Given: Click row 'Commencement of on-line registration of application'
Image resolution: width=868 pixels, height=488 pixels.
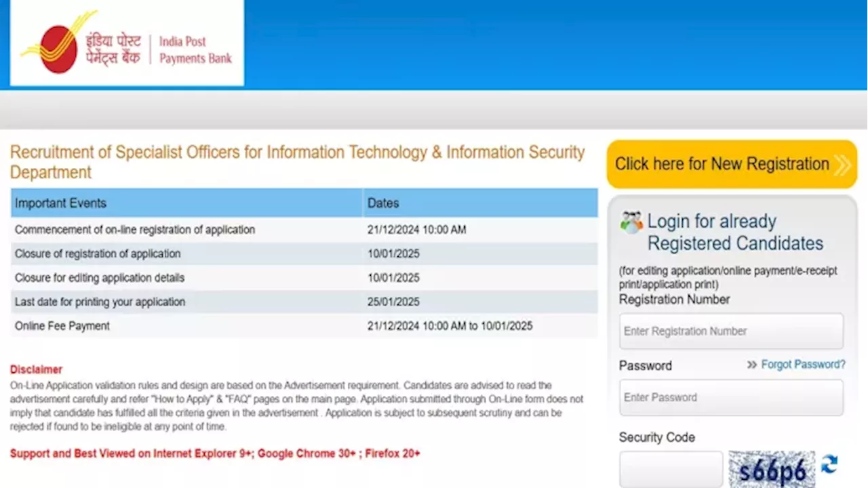Looking at the screenshot, I should point(304,230).
